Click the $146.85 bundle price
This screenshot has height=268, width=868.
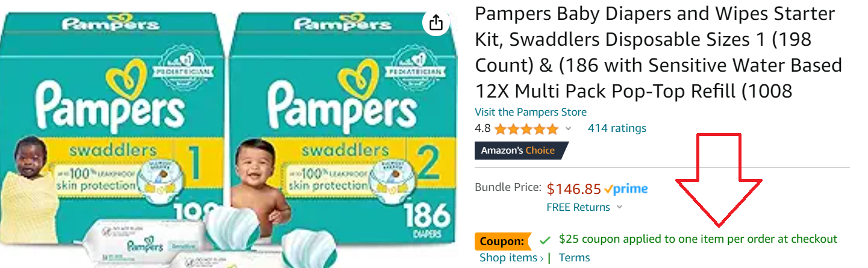pyautogui.click(x=574, y=189)
